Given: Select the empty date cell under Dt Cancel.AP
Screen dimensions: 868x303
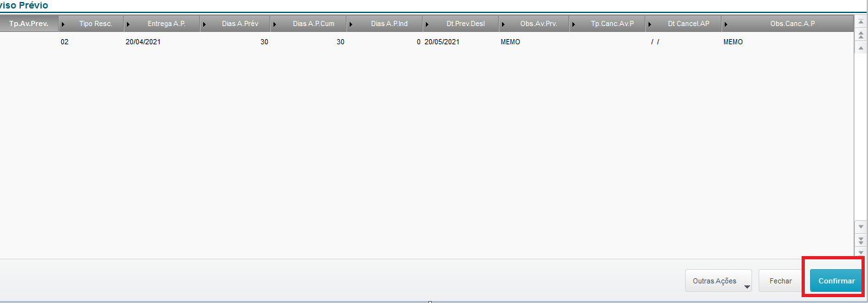Looking at the screenshot, I should (x=684, y=42).
